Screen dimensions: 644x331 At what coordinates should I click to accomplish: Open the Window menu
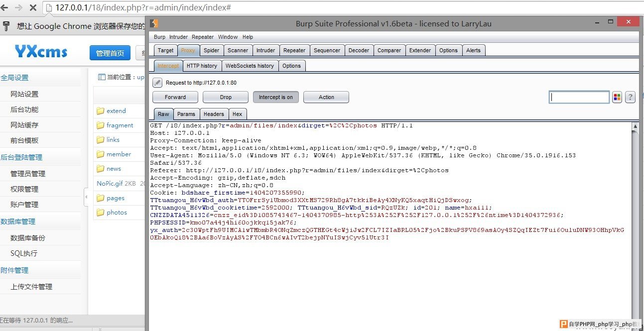228,37
